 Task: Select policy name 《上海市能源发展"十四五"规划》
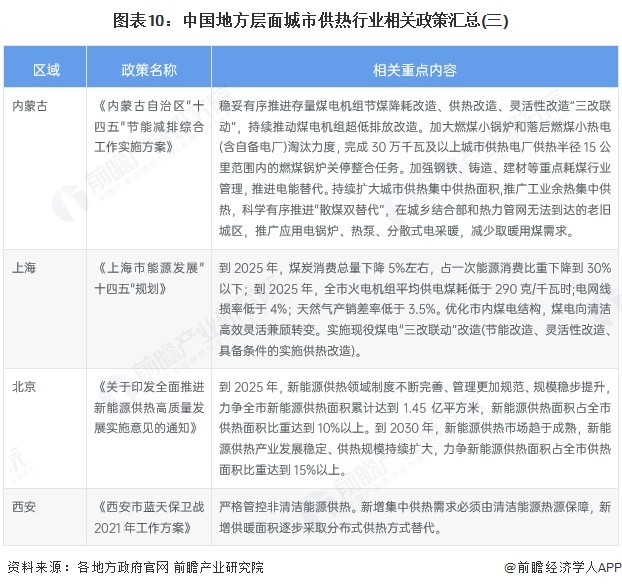click(x=149, y=278)
